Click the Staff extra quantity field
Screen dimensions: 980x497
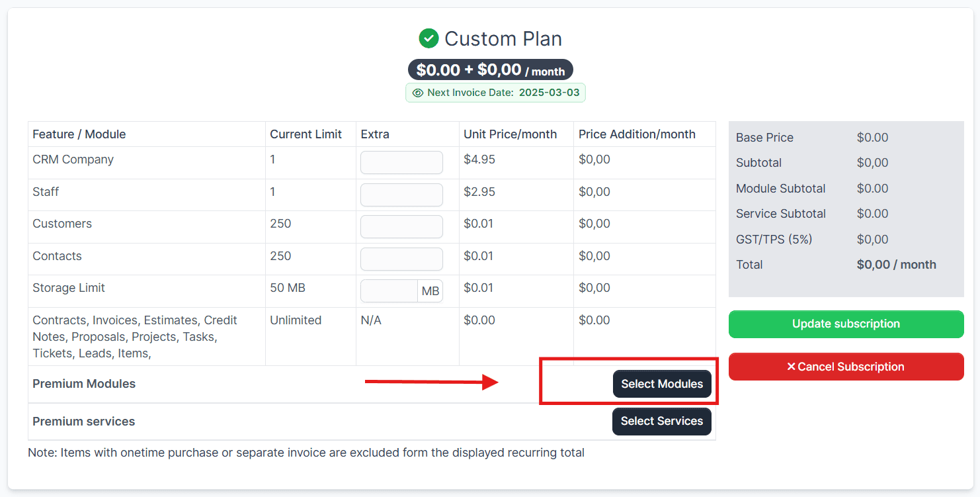click(x=401, y=195)
